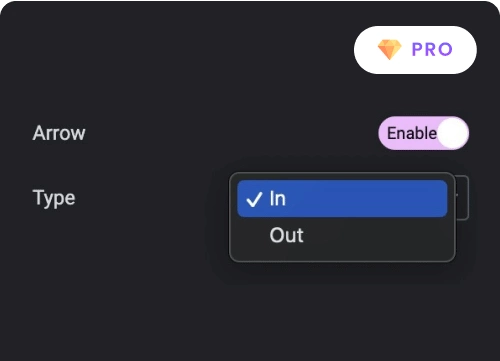
Task: Pick the highlighted blue In row
Action: click(x=342, y=199)
